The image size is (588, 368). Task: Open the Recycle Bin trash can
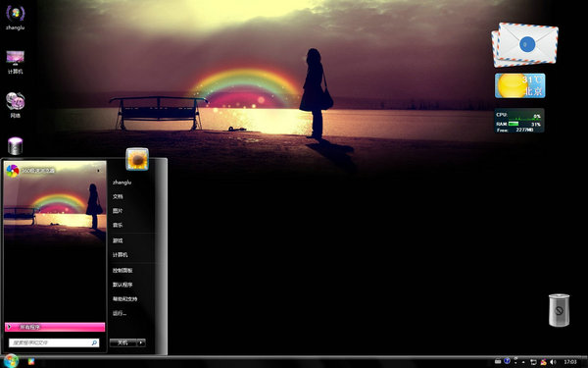(x=559, y=310)
